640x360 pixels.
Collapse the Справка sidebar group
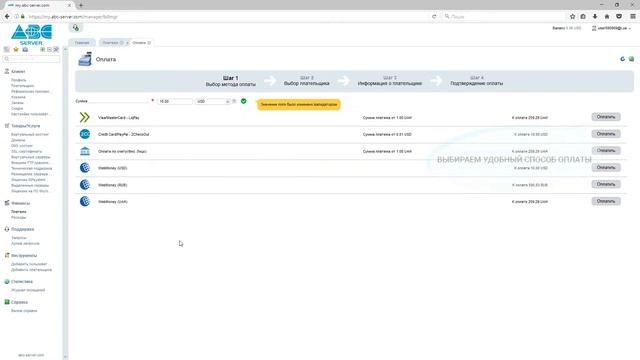(19, 302)
